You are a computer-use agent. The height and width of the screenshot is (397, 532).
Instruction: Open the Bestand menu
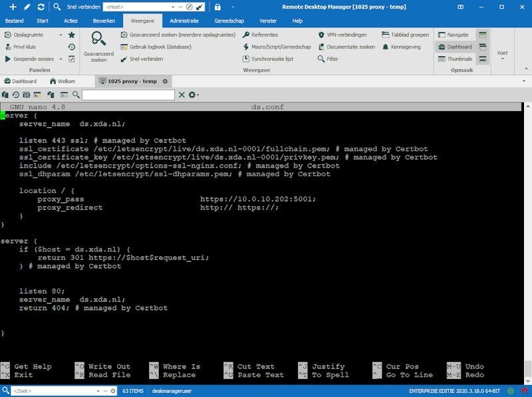tap(14, 21)
